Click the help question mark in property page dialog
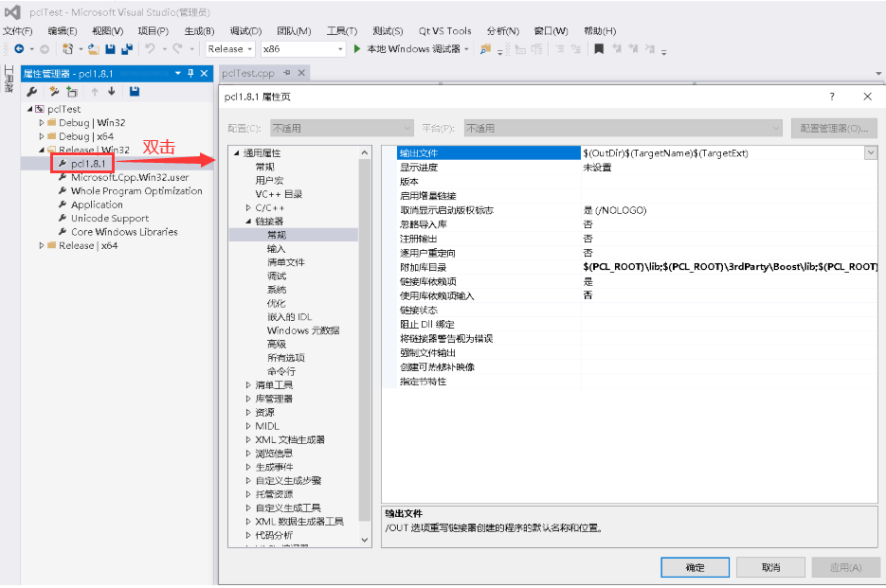This screenshot has height=588, width=886. click(832, 97)
